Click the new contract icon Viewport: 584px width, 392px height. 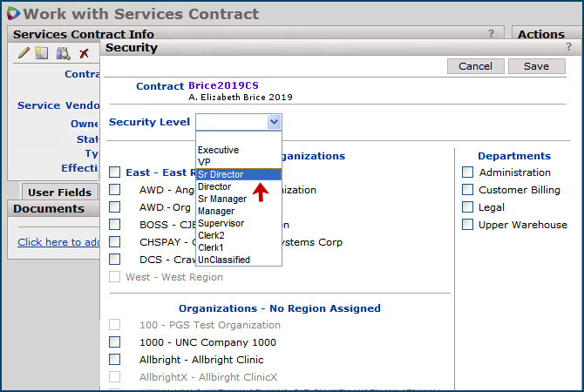coord(42,53)
